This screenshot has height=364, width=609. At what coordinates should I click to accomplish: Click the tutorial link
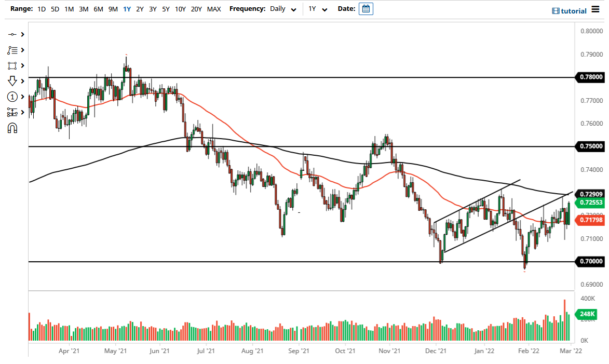(573, 11)
